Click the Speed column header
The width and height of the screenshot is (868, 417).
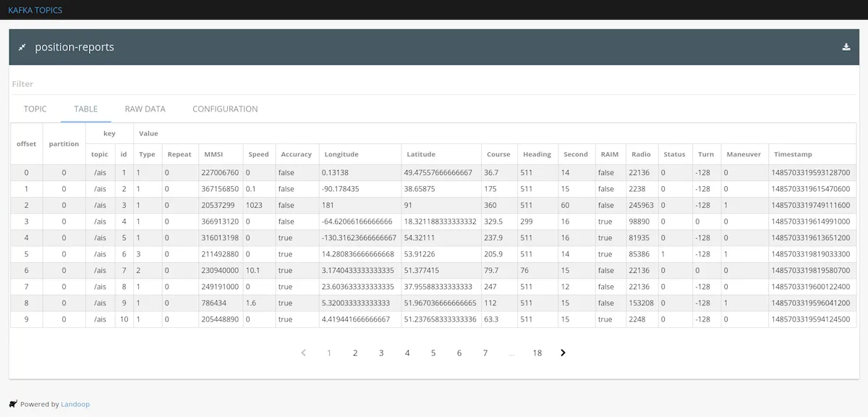pos(258,154)
